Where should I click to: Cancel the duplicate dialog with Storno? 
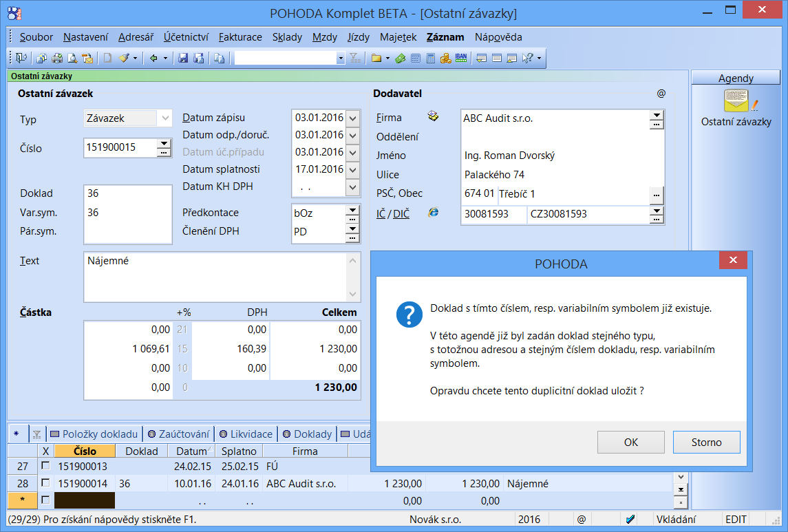[x=706, y=442]
